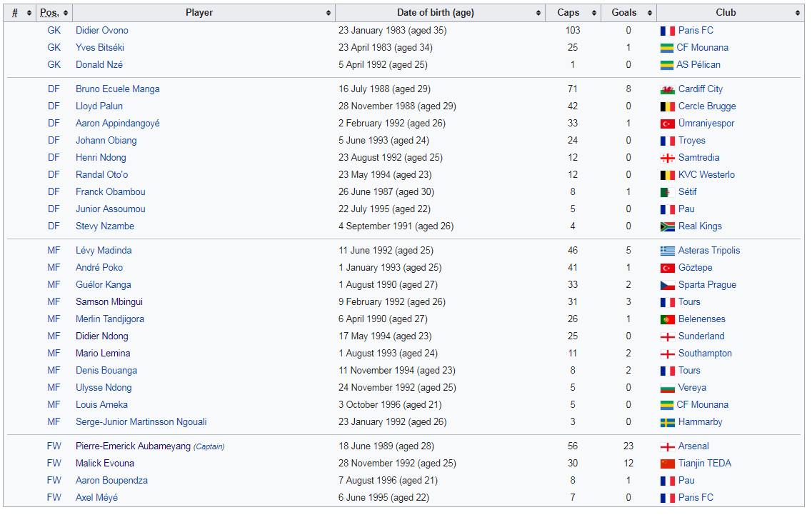Open Malick Evouna's player link
This screenshot has width=812, height=515.
click(105, 463)
